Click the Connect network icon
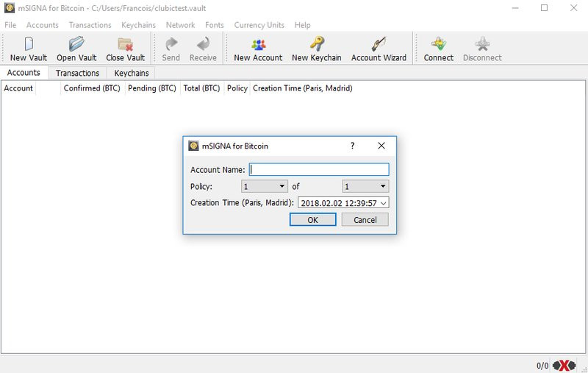This screenshot has height=373, width=588. coord(438,44)
